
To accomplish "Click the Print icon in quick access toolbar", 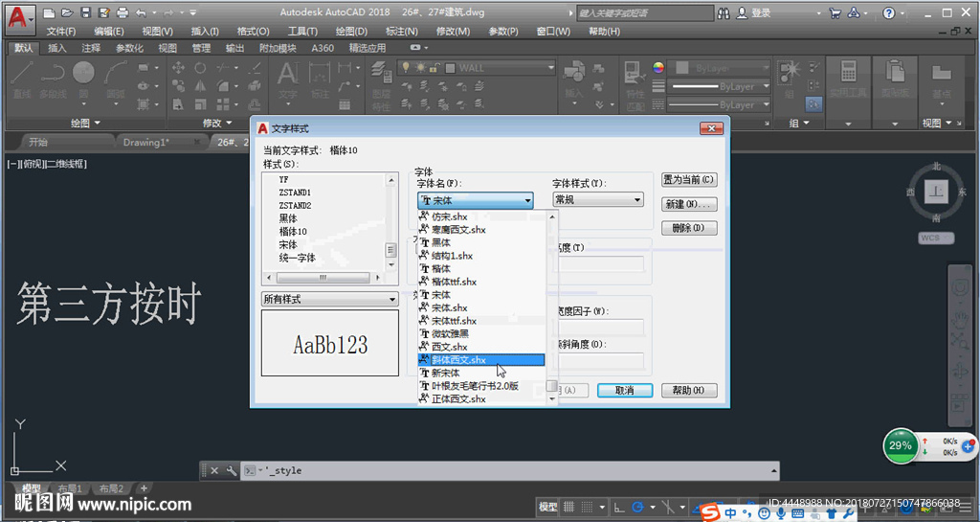I will 122,13.
